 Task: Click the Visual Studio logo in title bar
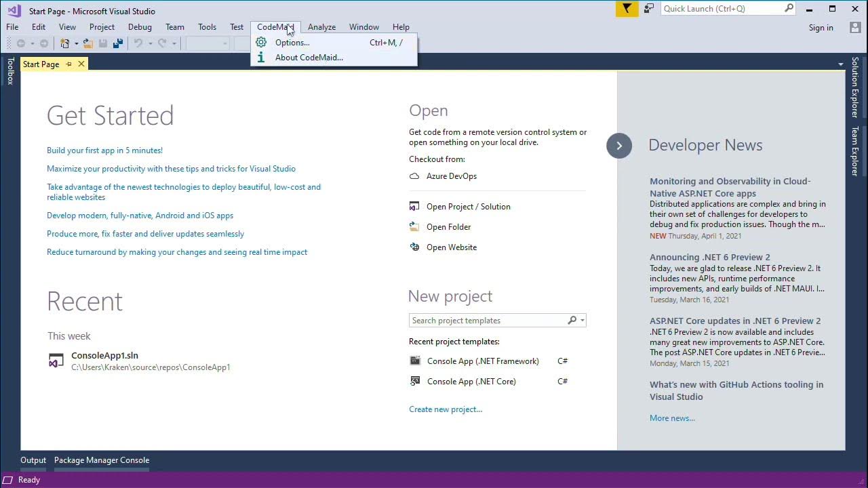(x=14, y=10)
